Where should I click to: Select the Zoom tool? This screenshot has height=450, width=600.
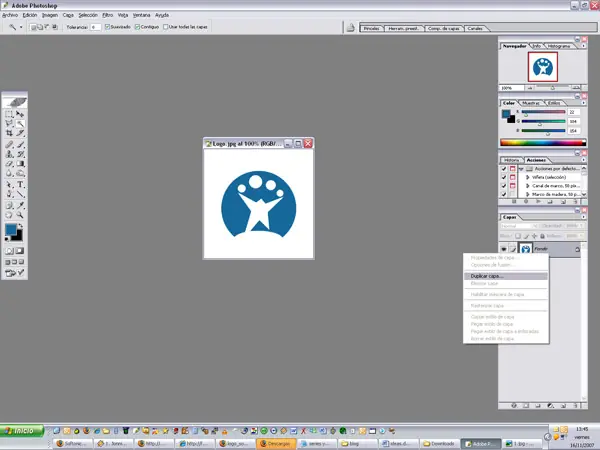(20, 215)
